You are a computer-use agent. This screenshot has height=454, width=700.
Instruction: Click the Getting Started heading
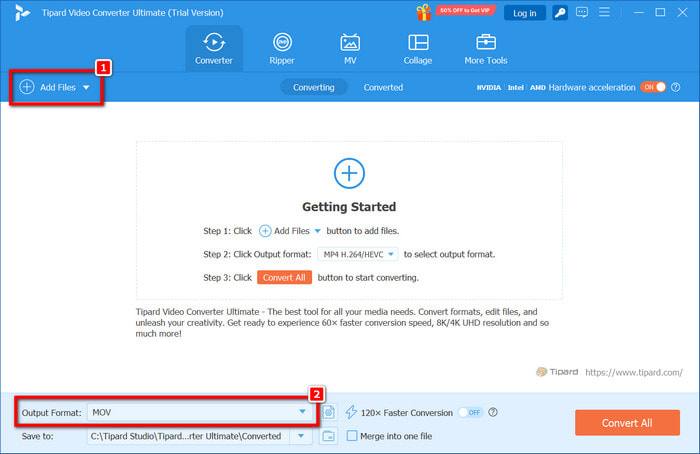(x=349, y=207)
